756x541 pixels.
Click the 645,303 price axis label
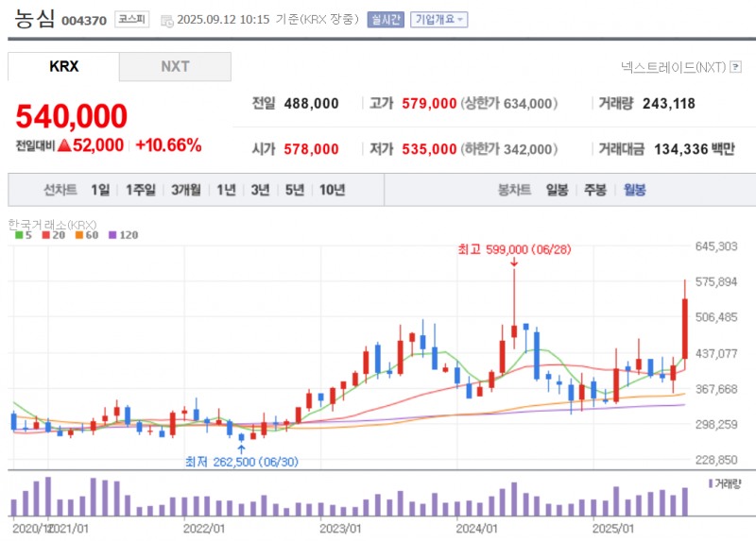click(x=716, y=246)
